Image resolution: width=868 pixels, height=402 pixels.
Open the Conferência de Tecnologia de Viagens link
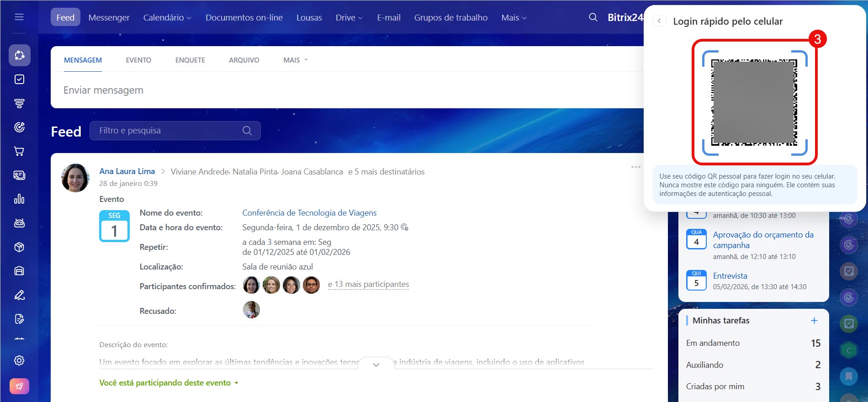click(309, 213)
